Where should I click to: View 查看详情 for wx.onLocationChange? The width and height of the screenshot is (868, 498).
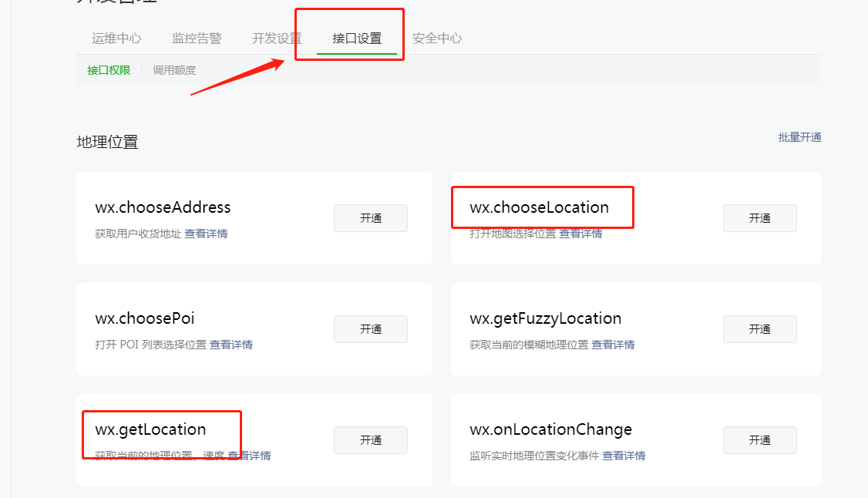pyautogui.click(x=624, y=456)
